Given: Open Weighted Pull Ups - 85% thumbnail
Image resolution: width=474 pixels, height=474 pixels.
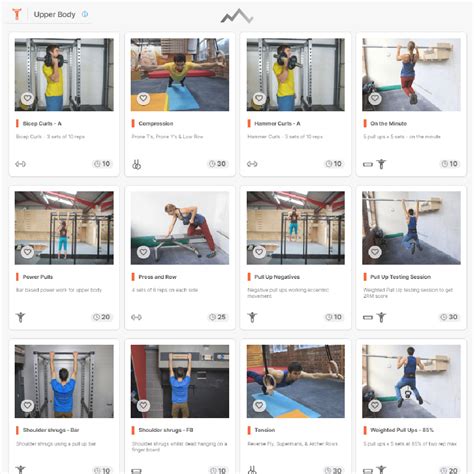Looking at the screenshot, I should click(x=411, y=381).
